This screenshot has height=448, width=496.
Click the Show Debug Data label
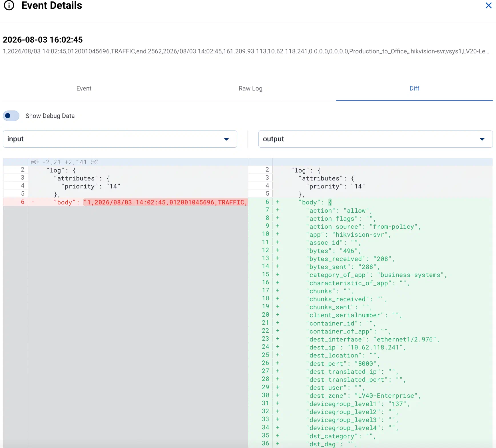point(50,116)
